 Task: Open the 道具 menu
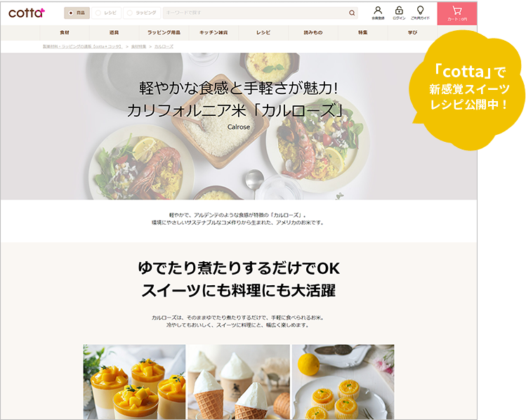pos(114,32)
